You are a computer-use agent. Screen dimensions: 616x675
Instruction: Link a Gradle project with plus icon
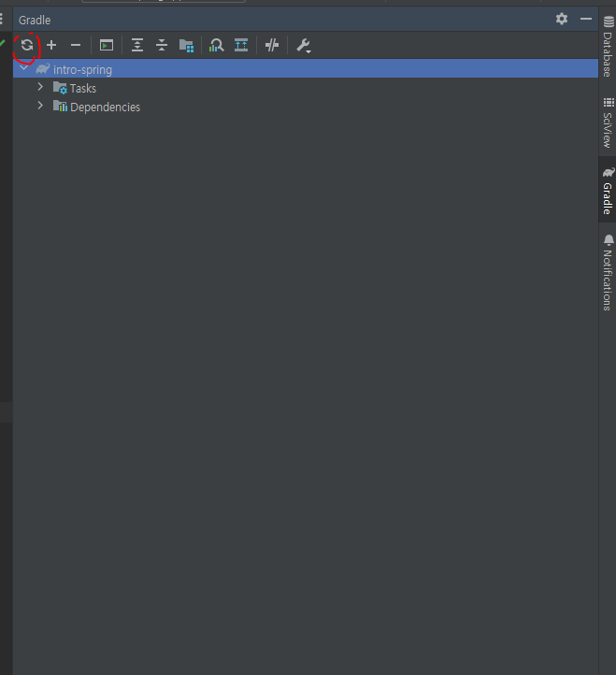pyautogui.click(x=51, y=45)
